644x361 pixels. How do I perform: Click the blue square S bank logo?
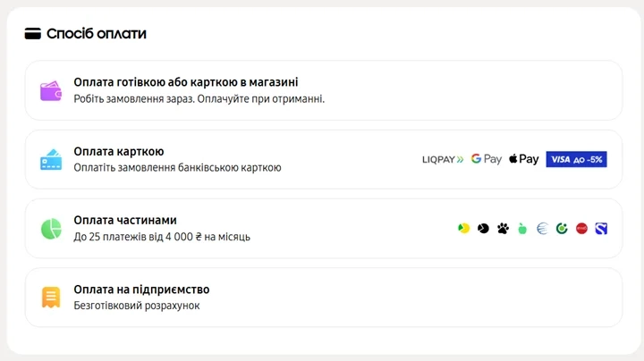[x=601, y=229]
